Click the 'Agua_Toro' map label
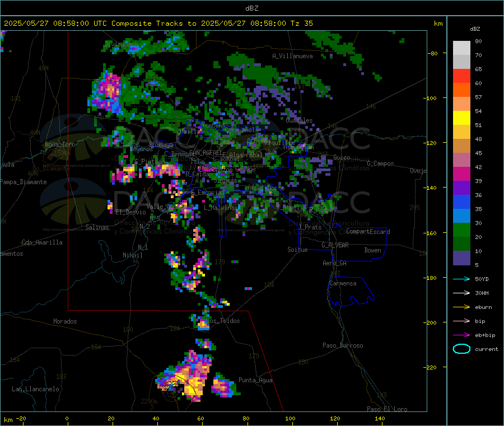 [x=60, y=144]
